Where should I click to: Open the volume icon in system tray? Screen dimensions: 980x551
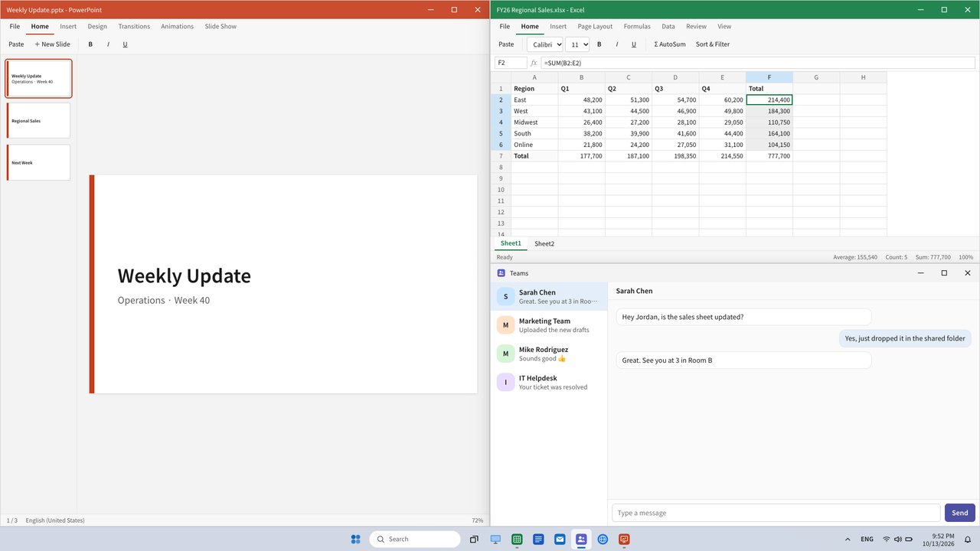[x=897, y=540]
